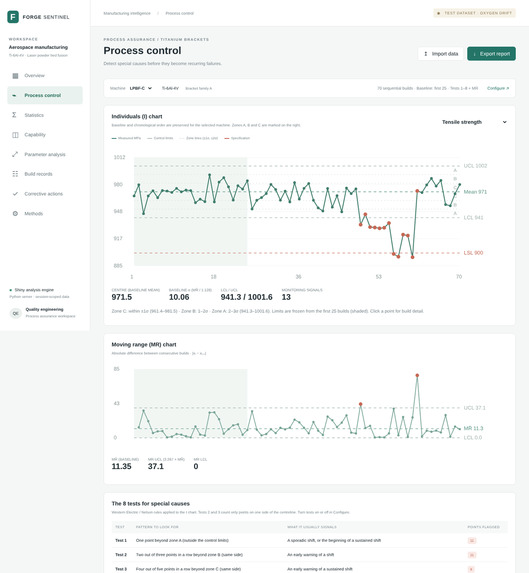Click Manufacturing intelligence breadcrumb
Image resolution: width=529 pixels, height=573 pixels.
pyautogui.click(x=127, y=13)
